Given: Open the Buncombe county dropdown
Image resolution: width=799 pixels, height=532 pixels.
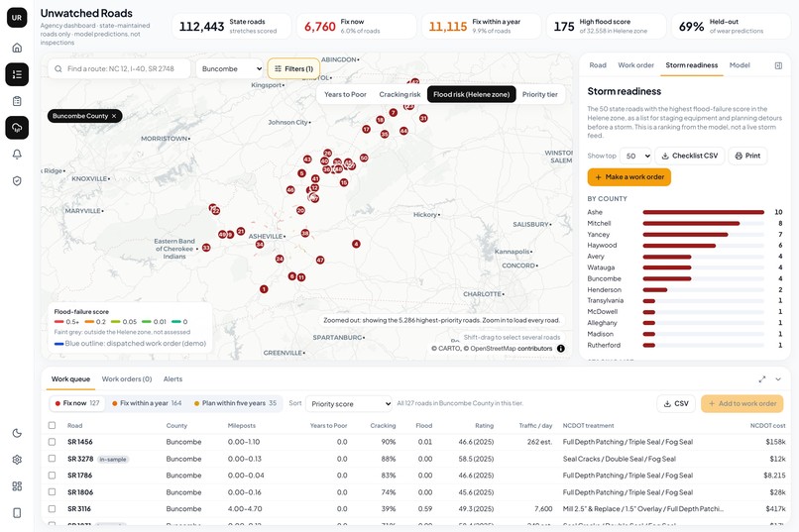Looking at the screenshot, I should coord(230,68).
